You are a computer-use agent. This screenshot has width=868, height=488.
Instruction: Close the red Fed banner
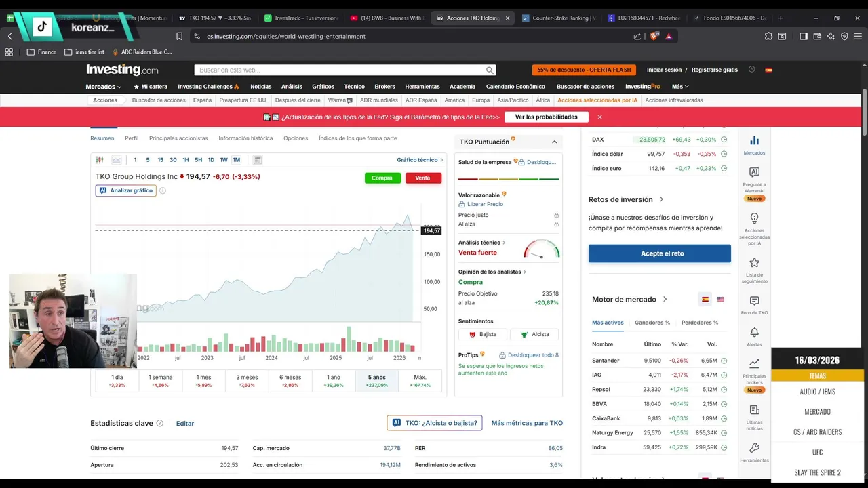point(599,117)
